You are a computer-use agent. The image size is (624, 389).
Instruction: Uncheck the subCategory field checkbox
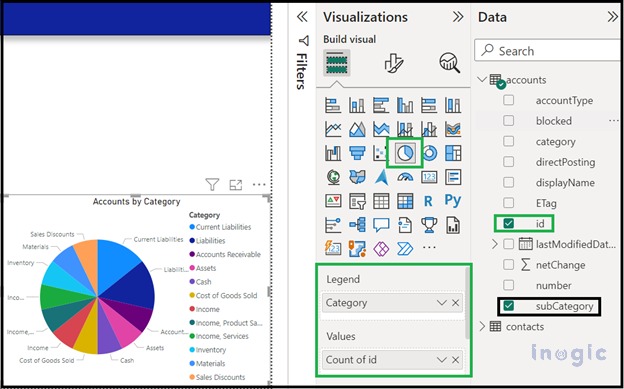point(508,306)
